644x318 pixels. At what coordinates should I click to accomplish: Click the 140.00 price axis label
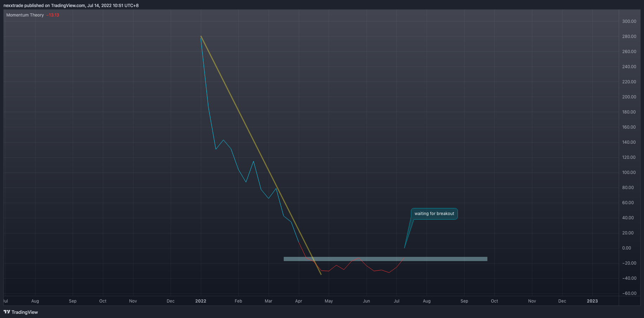pyautogui.click(x=629, y=142)
